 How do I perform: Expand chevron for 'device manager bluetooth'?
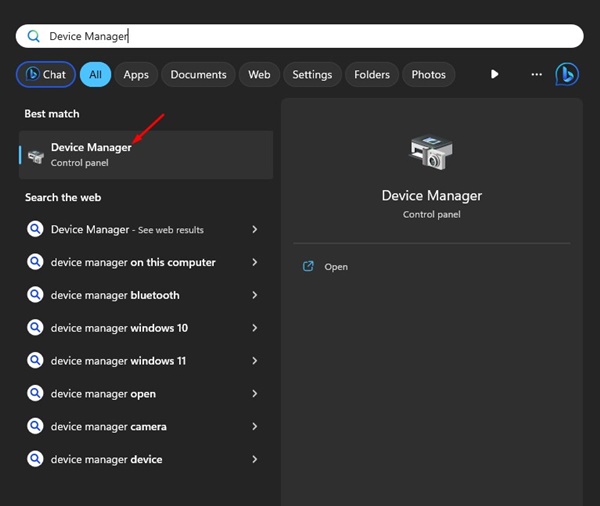pyautogui.click(x=254, y=295)
